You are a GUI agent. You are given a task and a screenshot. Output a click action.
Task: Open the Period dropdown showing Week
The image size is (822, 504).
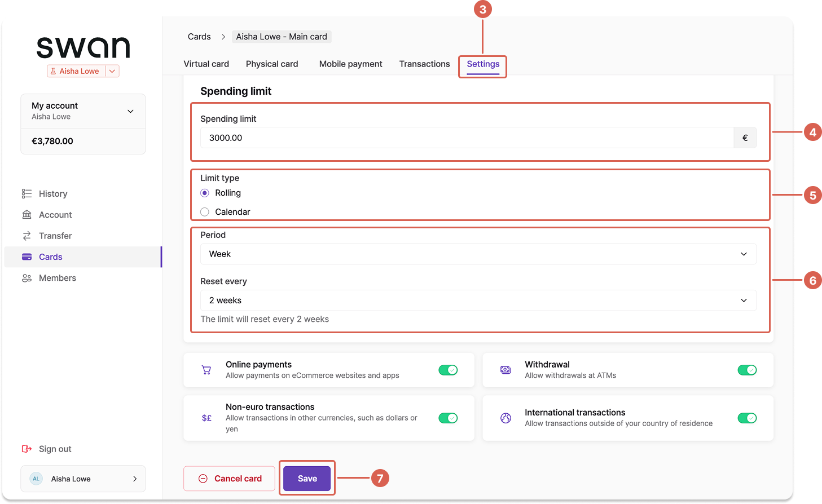coord(478,254)
